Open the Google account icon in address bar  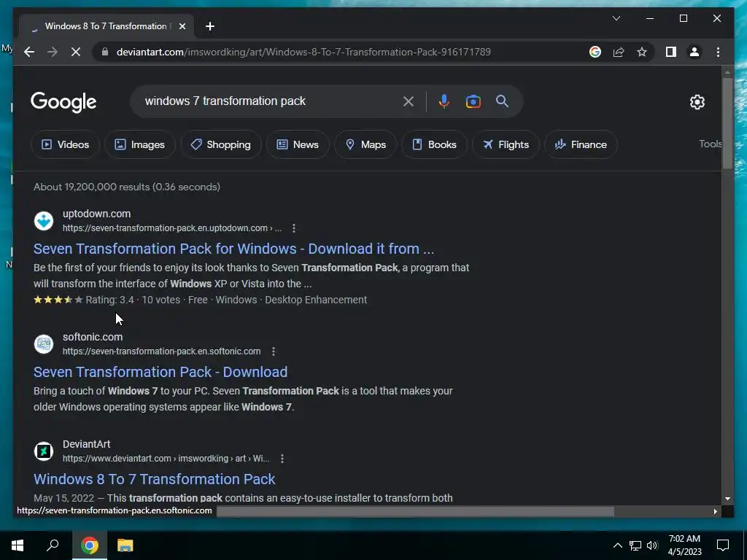[x=595, y=52]
